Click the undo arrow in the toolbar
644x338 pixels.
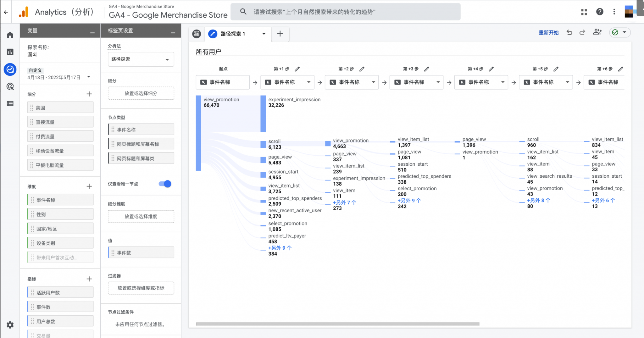(569, 32)
